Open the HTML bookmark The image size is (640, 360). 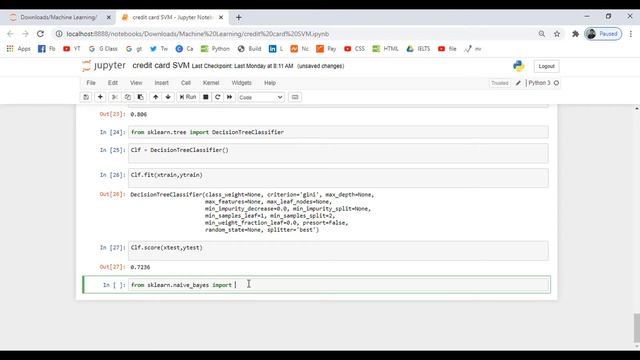coord(385,49)
